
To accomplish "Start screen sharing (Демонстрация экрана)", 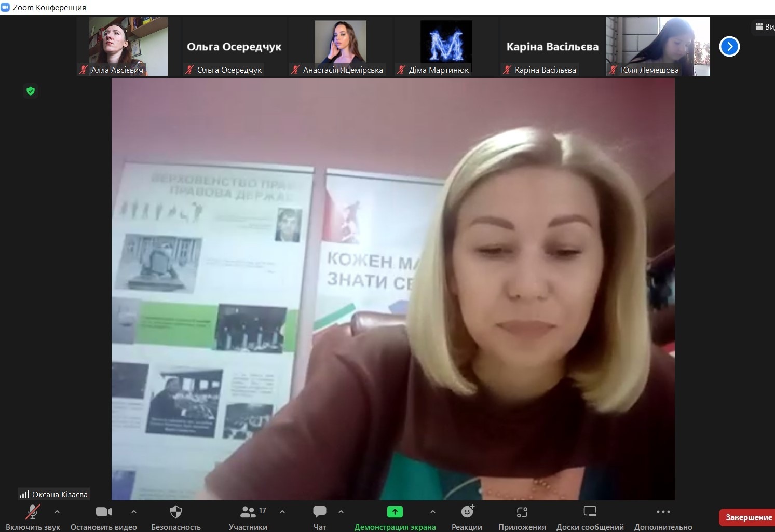I will tap(395, 512).
